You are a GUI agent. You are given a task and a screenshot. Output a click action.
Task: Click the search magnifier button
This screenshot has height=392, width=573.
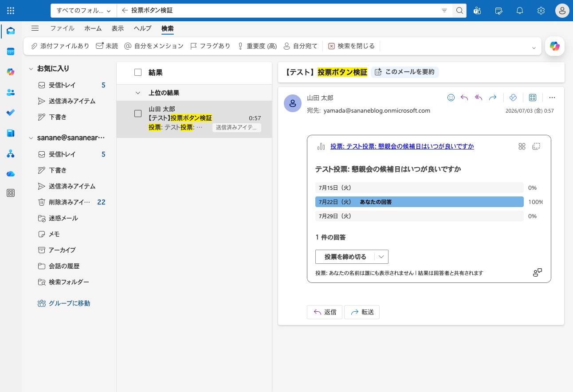click(x=459, y=11)
